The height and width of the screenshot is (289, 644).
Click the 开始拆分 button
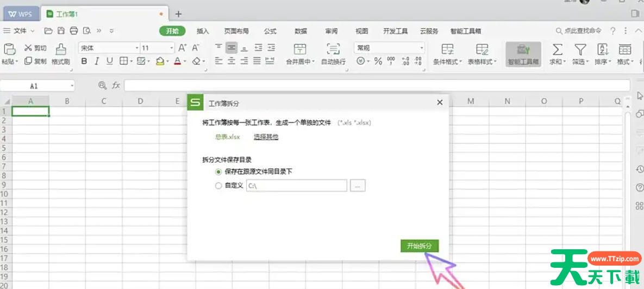pyautogui.click(x=420, y=246)
